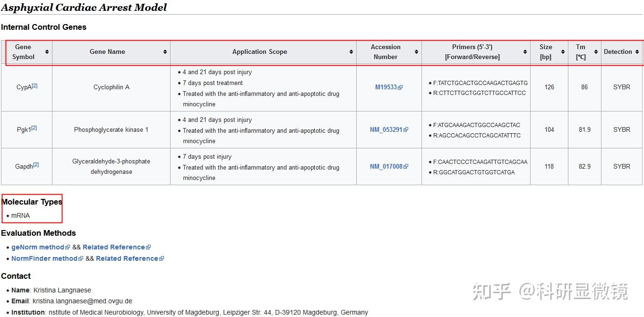Viewport: 644px width, 317px height.
Task: Click reverse primer R:CTTCTTGCTGGTCTTGCCATTCC
Action: click(479, 93)
